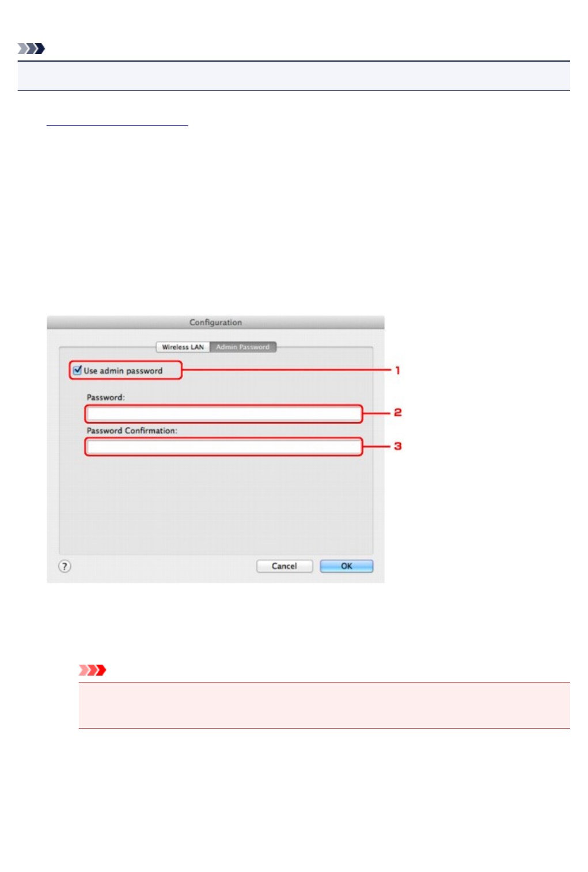Click the red callout number 3
Viewport: 588px width, 872px height.
point(397,446)
